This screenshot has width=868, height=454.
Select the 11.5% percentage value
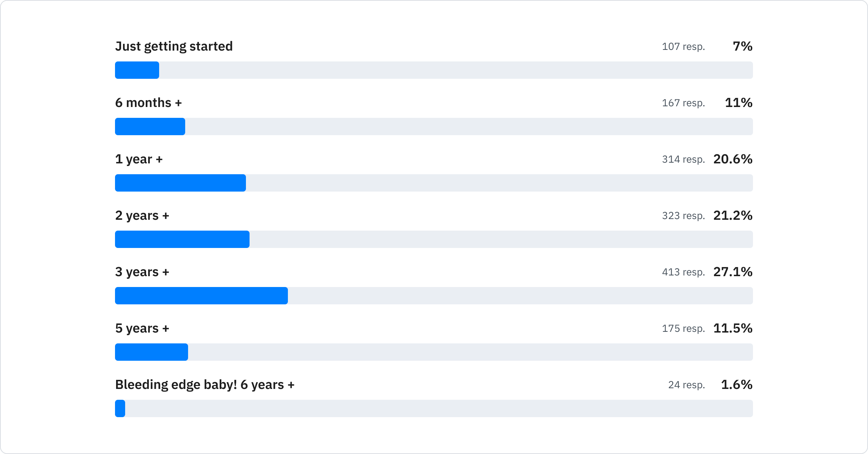[x=733, y=329]
